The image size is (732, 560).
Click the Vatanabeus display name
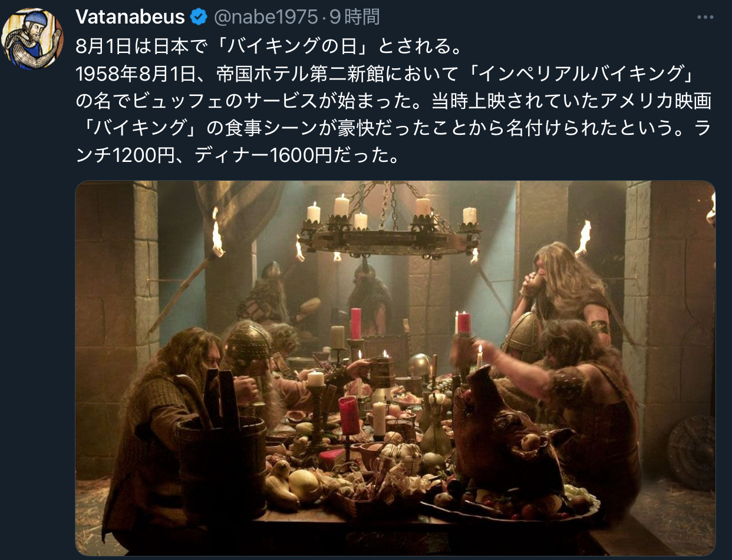(x=130, y=17)
